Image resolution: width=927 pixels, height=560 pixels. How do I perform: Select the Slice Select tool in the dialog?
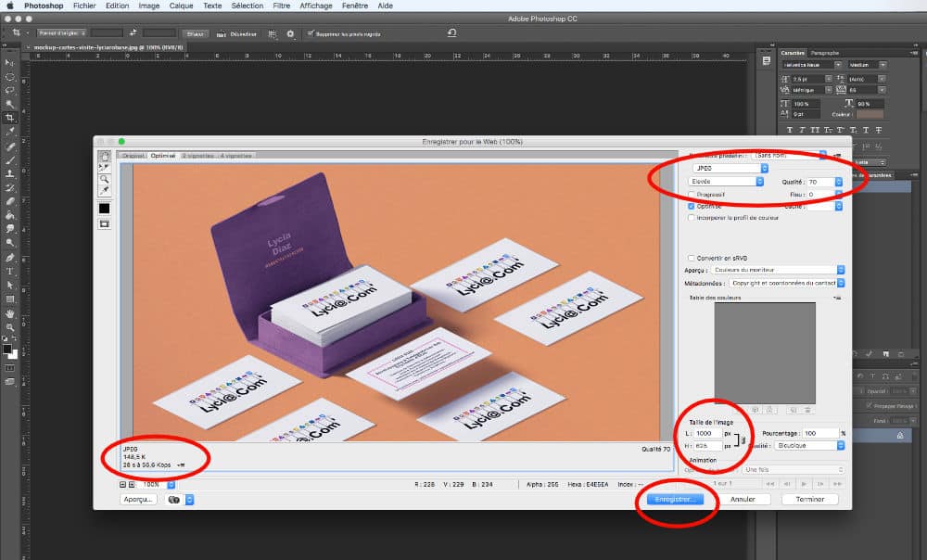[105, 167]
